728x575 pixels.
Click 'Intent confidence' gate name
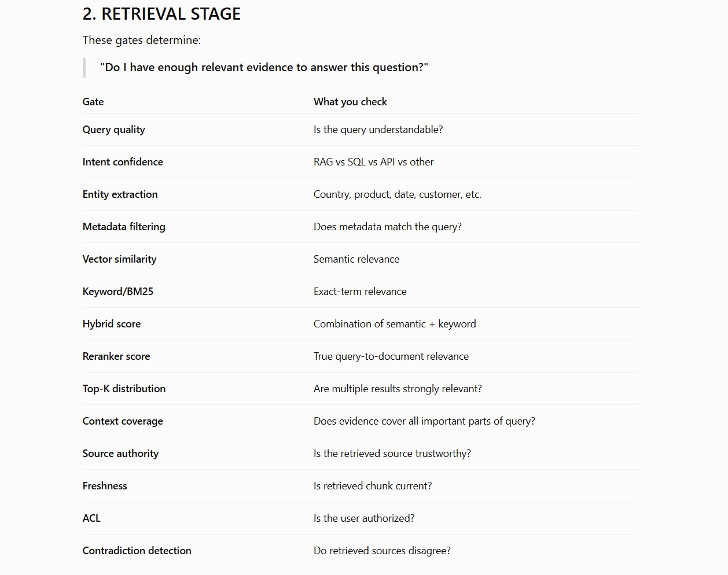click(x=123, y=162)
